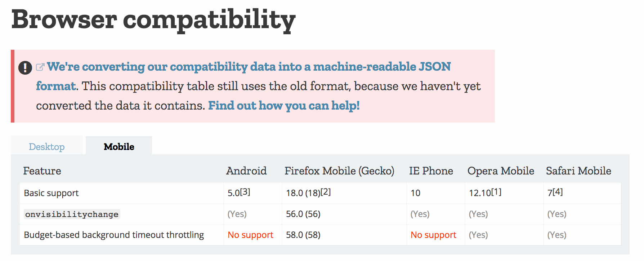Switch to the Desktop tab
The width and height of the screenshot is (644, 261).
(x=47, y=146)
